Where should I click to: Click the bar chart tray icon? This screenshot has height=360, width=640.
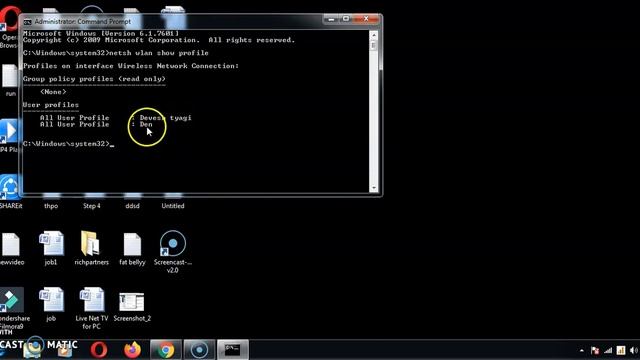pyautogui.click(x=621, y=351)
